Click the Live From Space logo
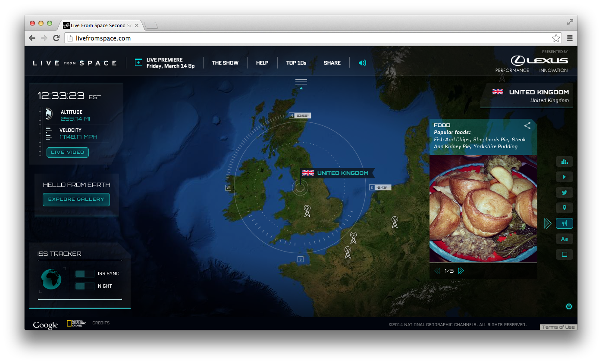Image resolution: width=602 pixels, height=364 pixels. coord(75,63)
